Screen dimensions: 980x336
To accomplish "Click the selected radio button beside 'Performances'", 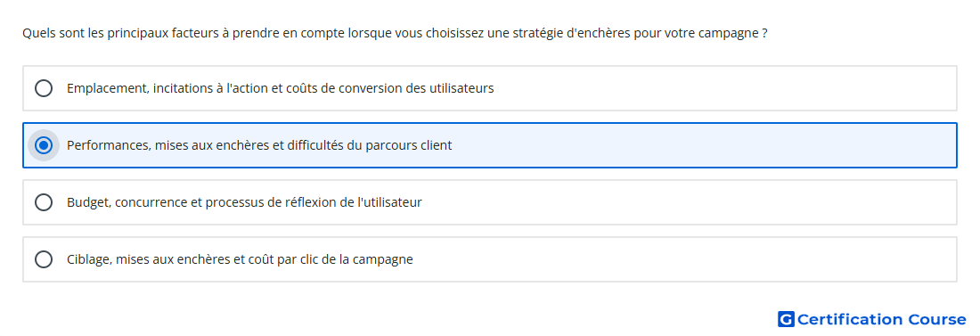I will point(44,145).
